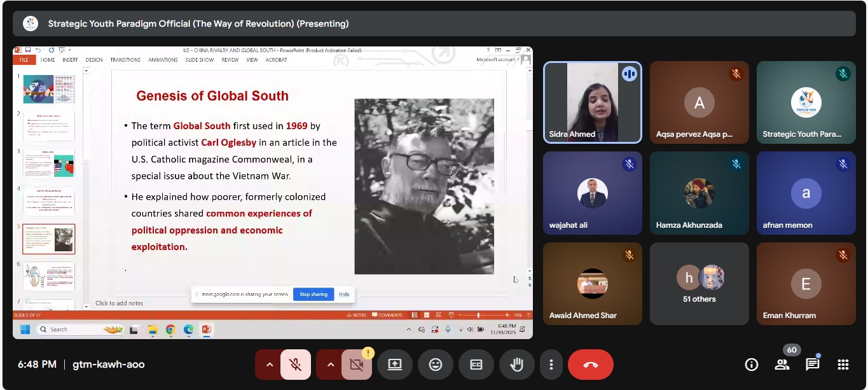This screenshot has height=390, width=868.
Task: Open the three-dot more options menu
Action: [x=551, y=365]
